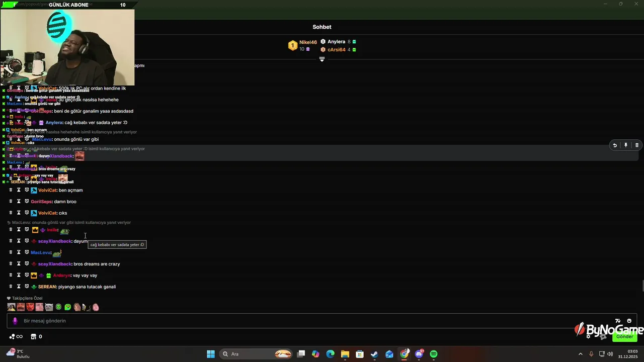This screenshot has width=644, height=362.
Task: Timeout VolviCat on the "ben açmam" row
Action: pyautogui.click(x=19, y=190)
